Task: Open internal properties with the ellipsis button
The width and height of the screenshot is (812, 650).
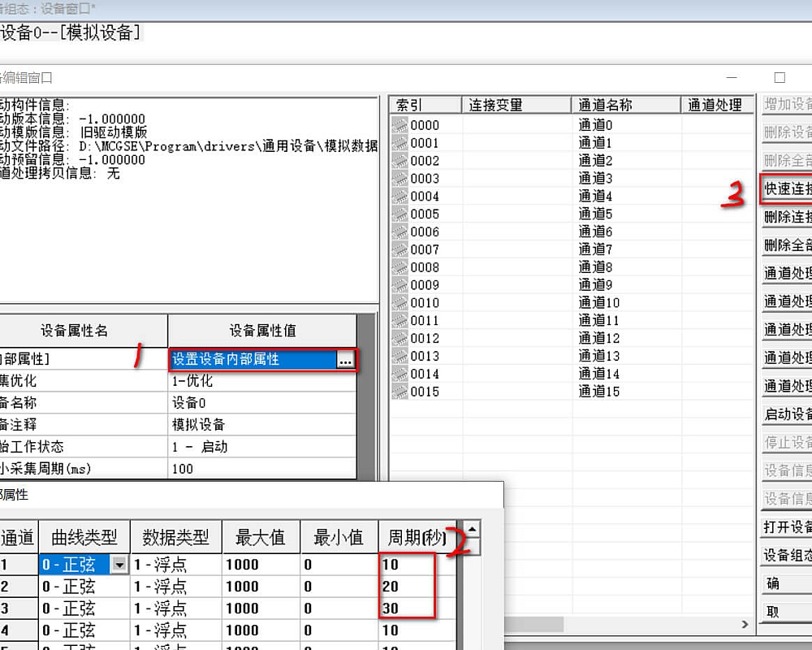Action: click(x=346, y=359)
